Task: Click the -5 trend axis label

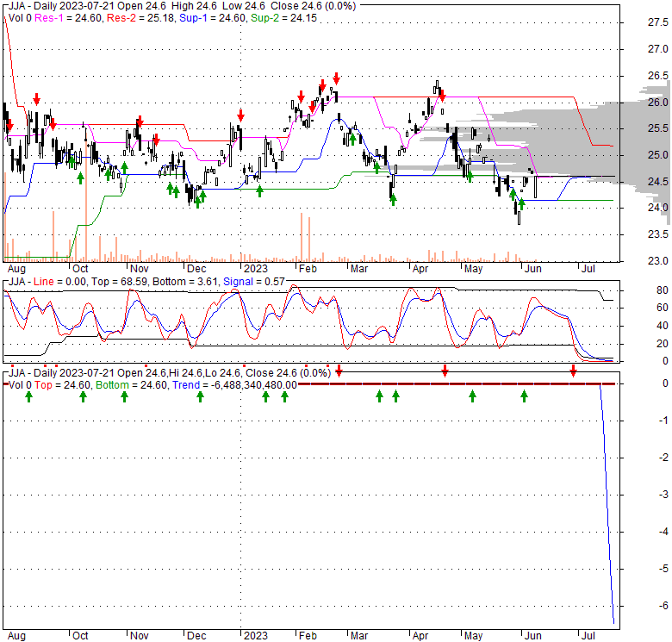Action: pyautogui.click(x=663, y=569)
